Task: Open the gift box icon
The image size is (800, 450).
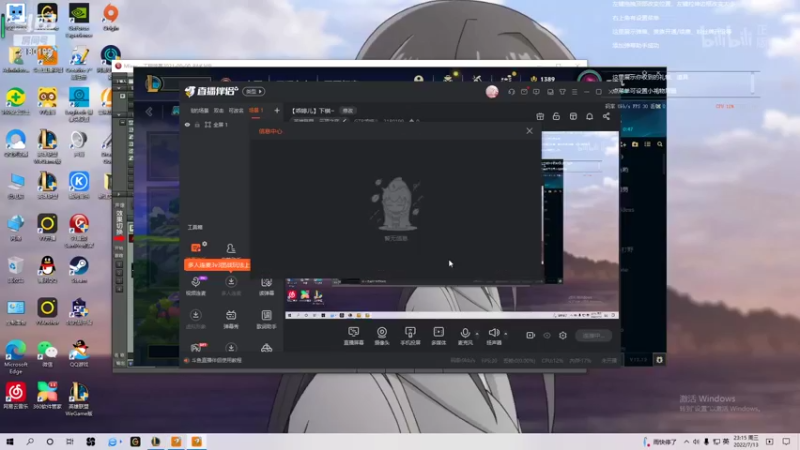Action: [x=540, y=116]
